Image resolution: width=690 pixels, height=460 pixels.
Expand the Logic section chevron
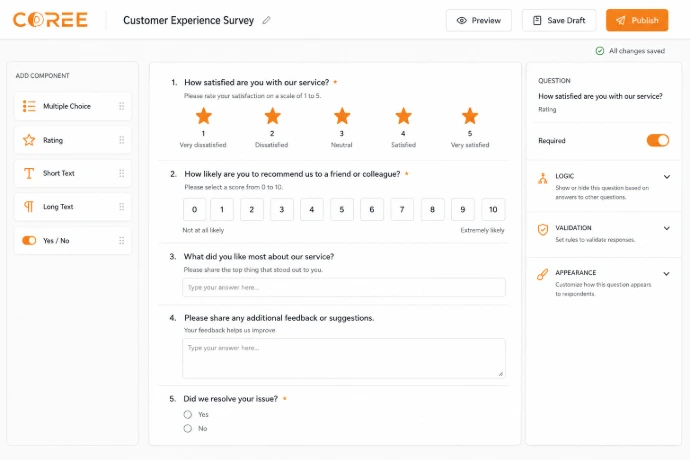[x=667, y=177]
